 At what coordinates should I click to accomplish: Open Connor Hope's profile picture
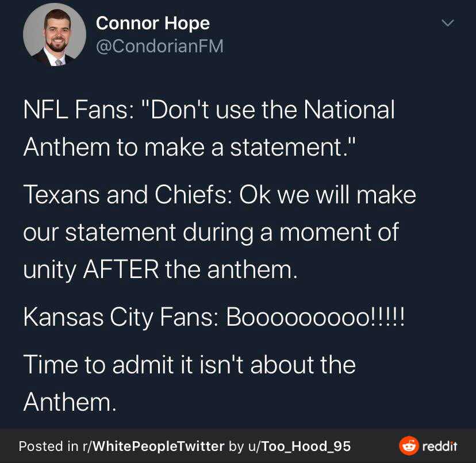coord(55,34)
